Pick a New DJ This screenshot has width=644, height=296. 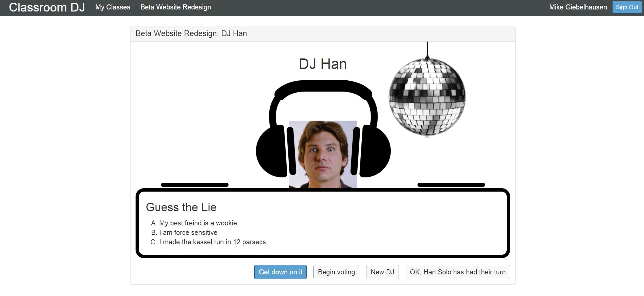pos(382,272)
